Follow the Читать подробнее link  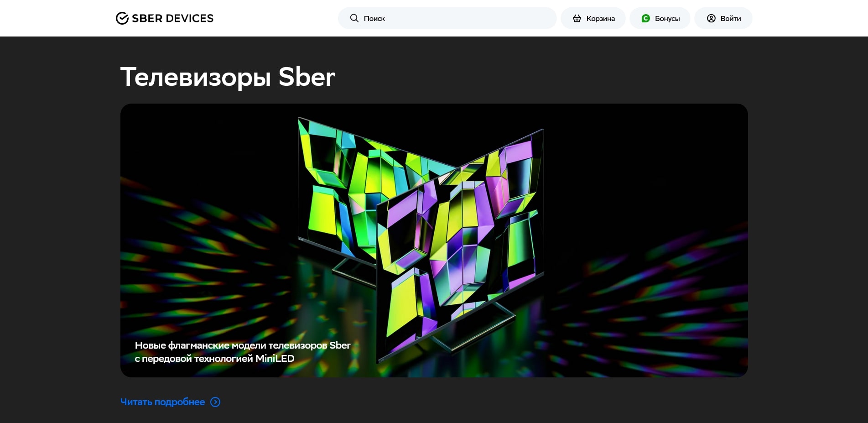point(162,402)
